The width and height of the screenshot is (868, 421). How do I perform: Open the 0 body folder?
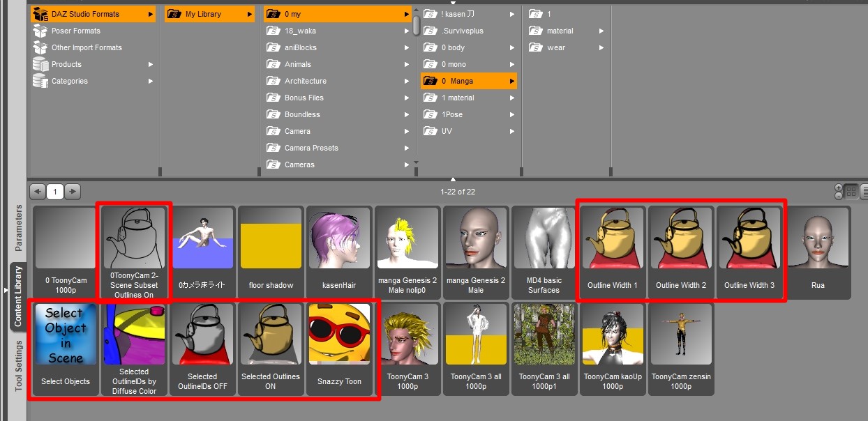[x=469, y=47]
